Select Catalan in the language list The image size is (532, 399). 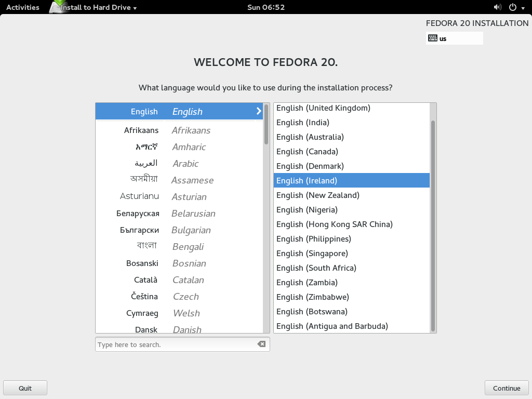pyautogui.click(x=179, y=280)
